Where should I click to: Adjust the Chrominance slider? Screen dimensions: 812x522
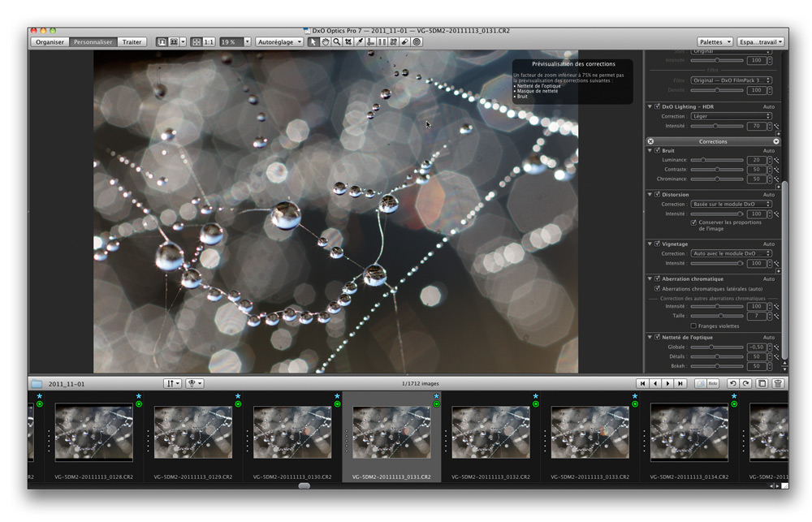coord(717,179)
